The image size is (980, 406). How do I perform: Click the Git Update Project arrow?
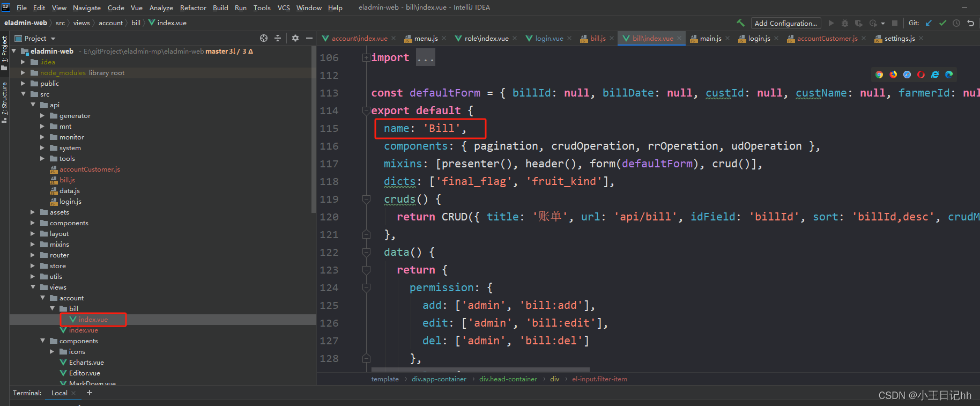[929, 23]
